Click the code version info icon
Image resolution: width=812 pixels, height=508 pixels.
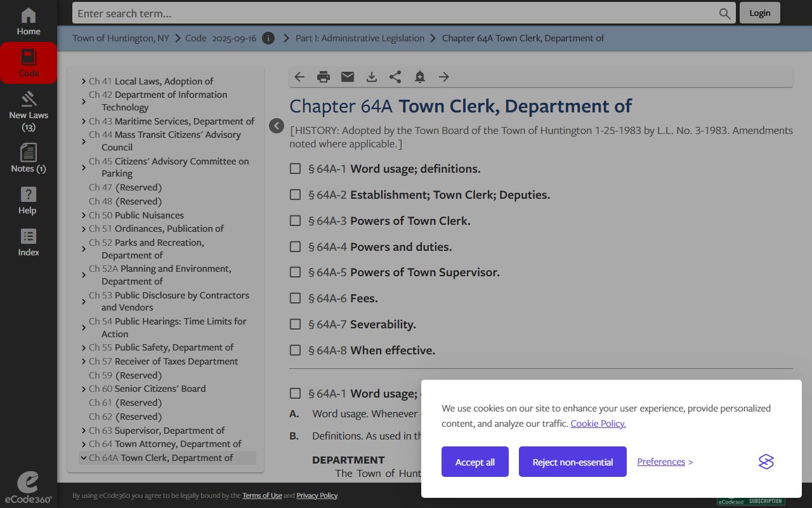coord(268,38)
